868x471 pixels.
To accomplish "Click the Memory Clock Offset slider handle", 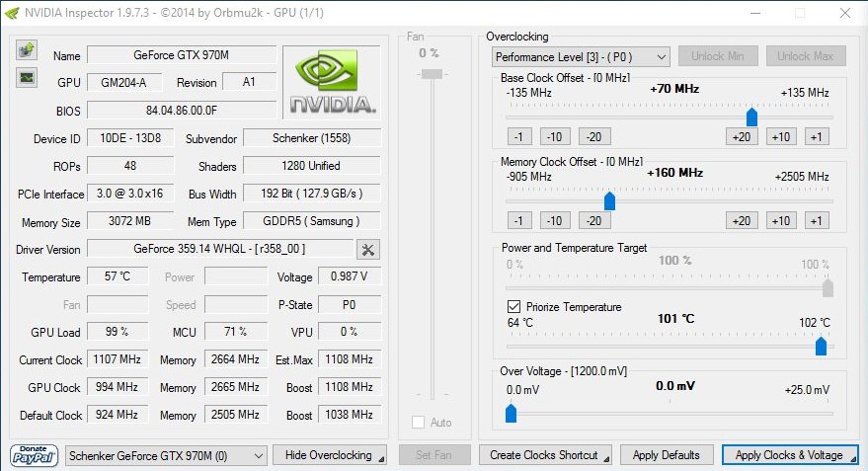I will pos(609,201).
